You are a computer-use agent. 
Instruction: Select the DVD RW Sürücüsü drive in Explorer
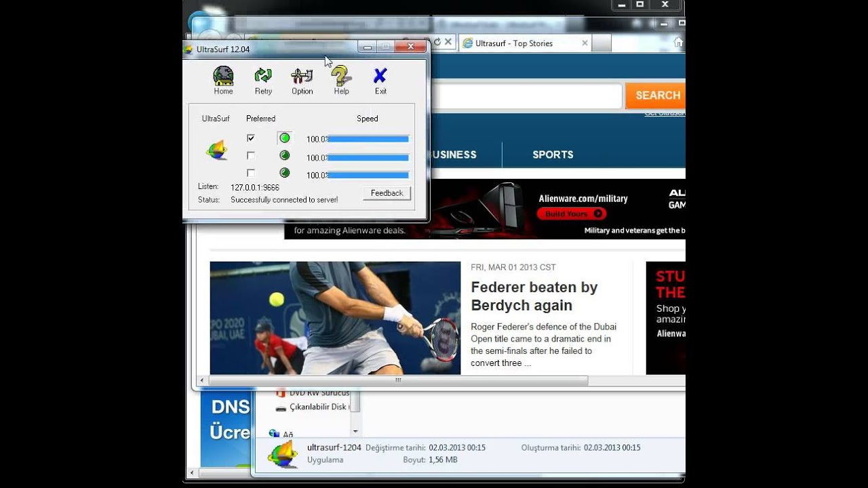(313, 393)
